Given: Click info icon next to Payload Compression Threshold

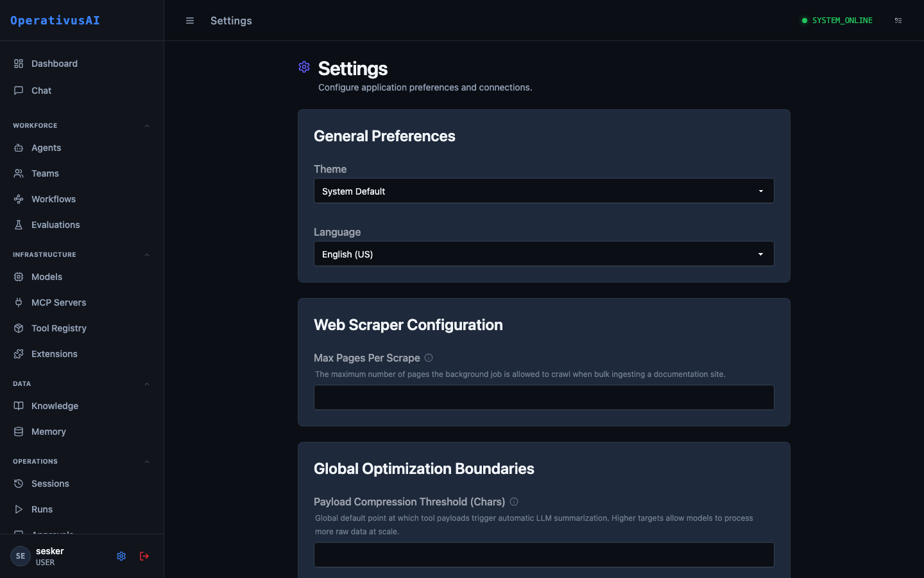Looking at the screenshot, I should tap(514, 502).
